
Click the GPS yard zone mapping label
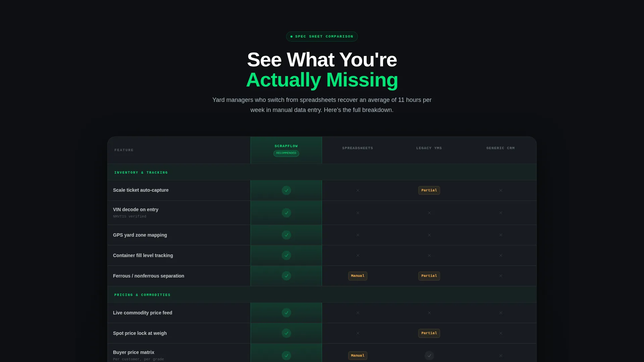[x=140, y=235]
